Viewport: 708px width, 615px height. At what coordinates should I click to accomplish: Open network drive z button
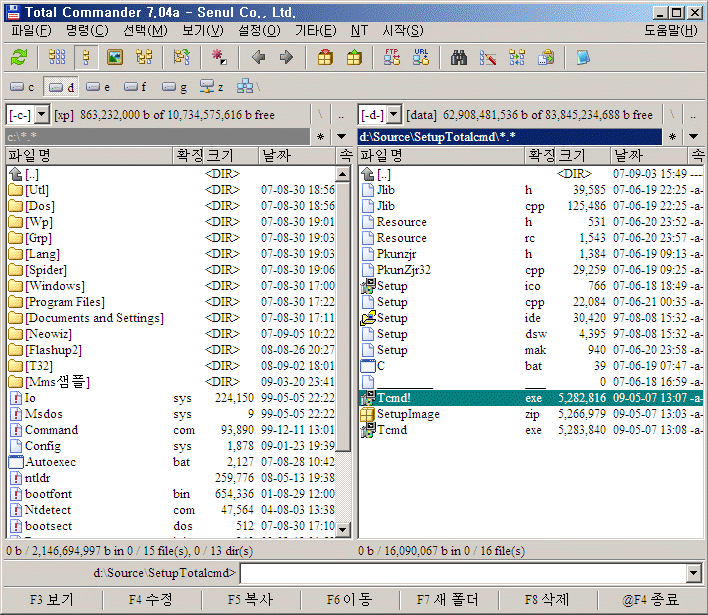[211, 87]
